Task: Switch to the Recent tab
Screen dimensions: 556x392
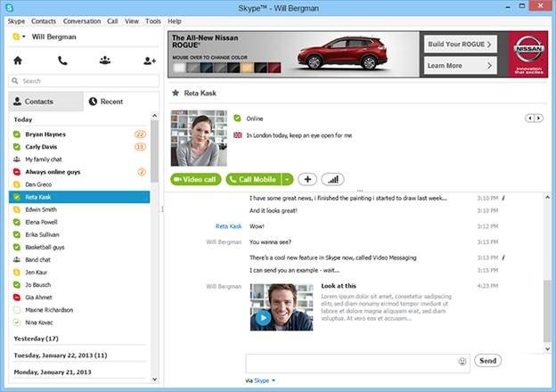Action: point(121,102)
